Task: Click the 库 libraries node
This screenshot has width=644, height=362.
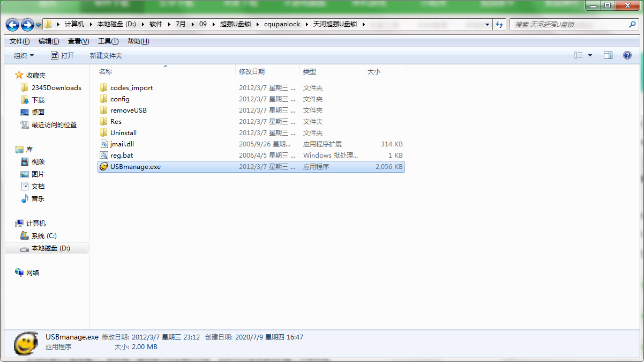Action: (x=29, y=149)
